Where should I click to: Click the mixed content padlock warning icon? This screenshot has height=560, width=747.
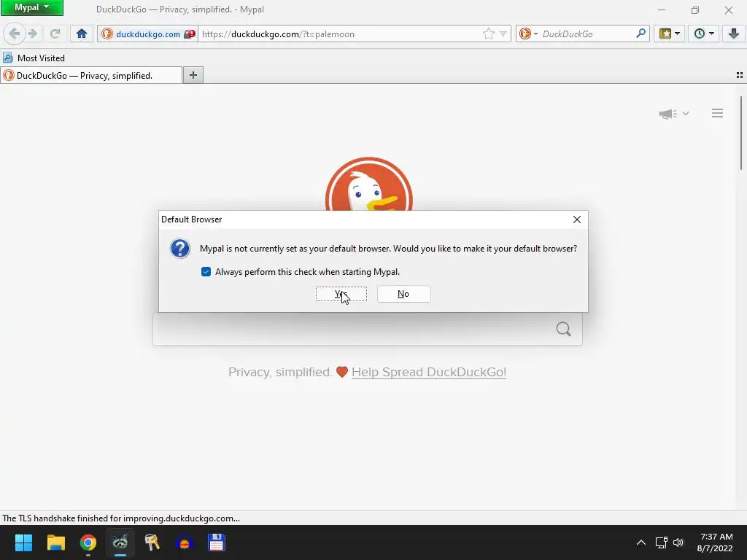[x=190, y=34]
